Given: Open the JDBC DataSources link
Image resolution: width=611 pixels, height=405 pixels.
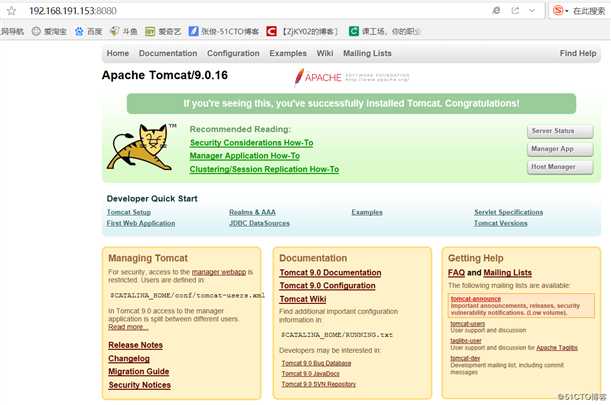Looking at the screenshot, I should 259,223.
